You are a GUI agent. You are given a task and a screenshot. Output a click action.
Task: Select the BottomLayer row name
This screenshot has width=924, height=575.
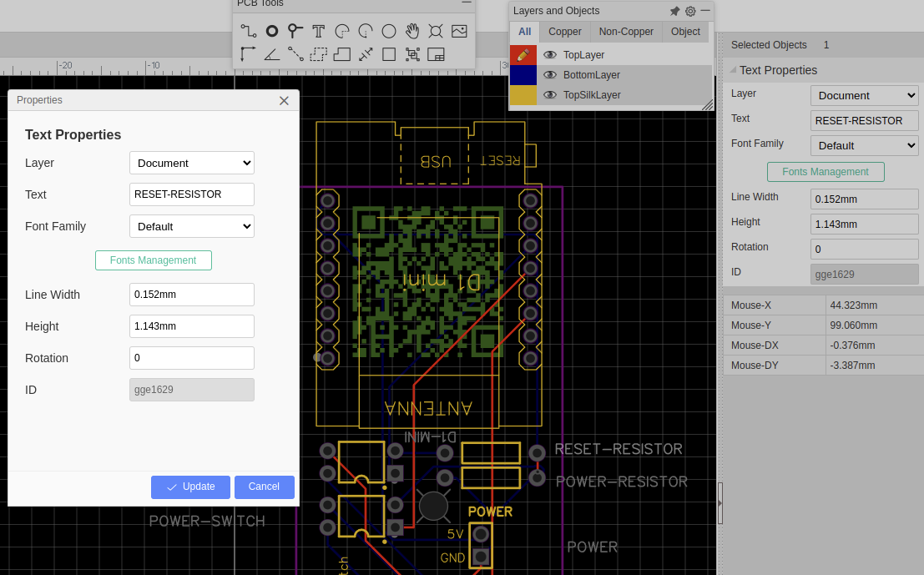[x=592, y=75]
